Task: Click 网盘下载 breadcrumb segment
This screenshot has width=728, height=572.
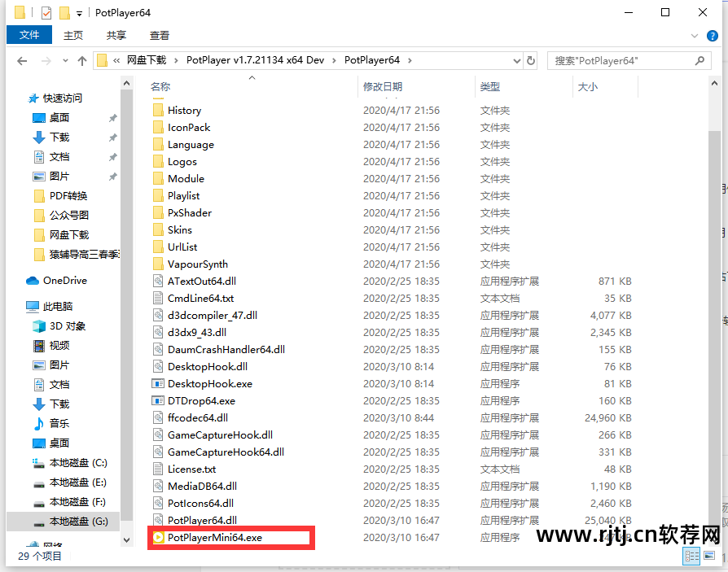Action: pos(147,60)
